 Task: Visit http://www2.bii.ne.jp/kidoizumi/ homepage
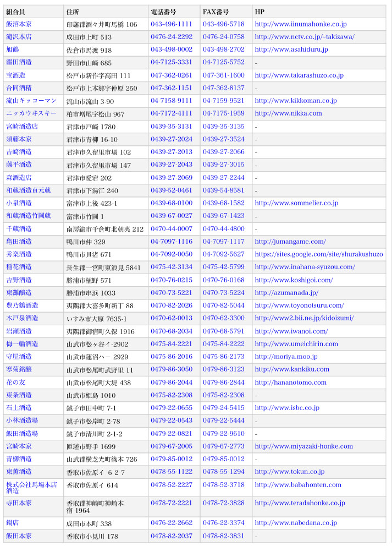304,318
